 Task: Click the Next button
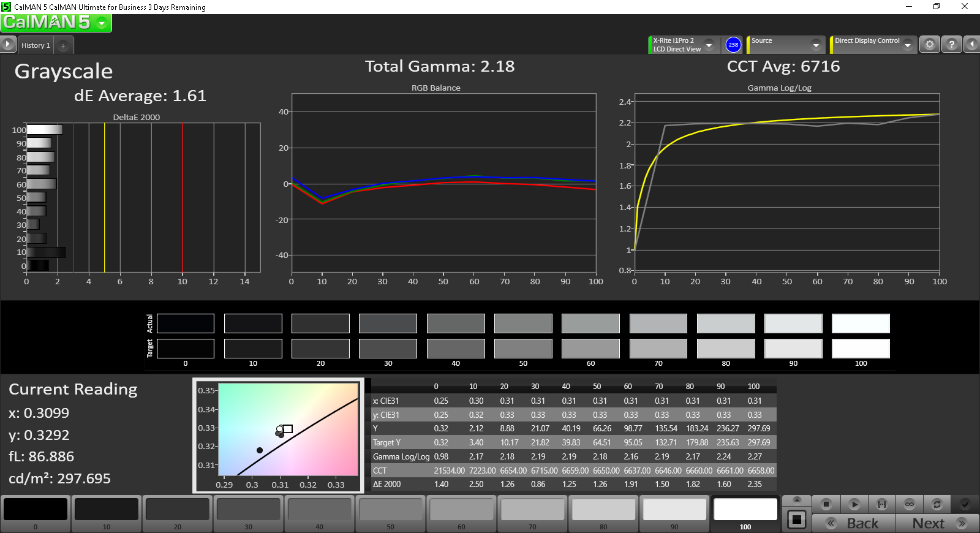[x=937, y=523]
